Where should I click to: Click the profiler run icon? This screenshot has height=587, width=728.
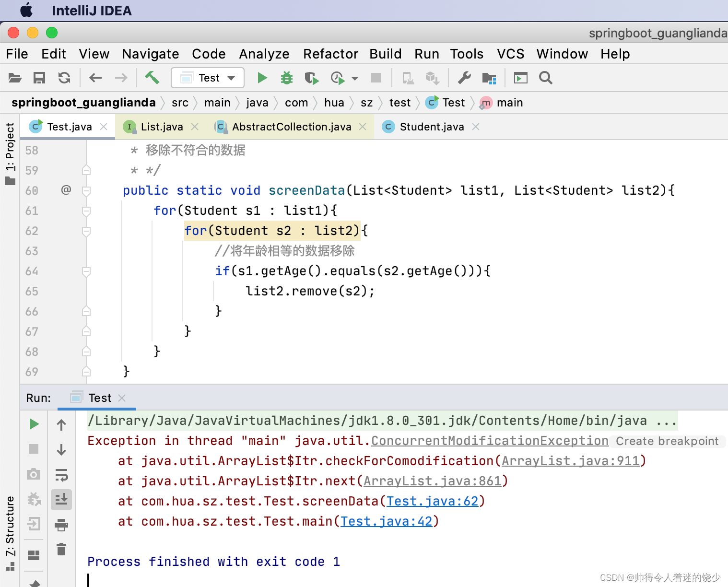point(338,78)
